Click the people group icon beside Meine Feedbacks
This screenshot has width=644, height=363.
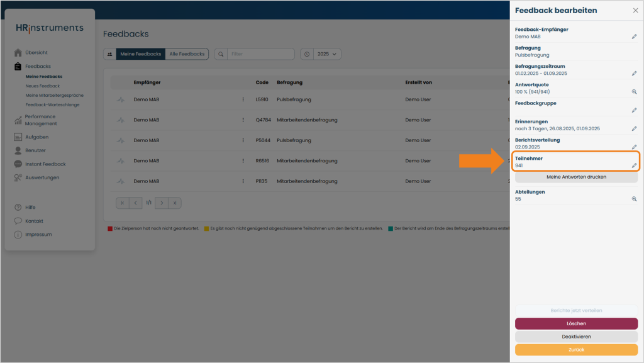tap(109, 54)
